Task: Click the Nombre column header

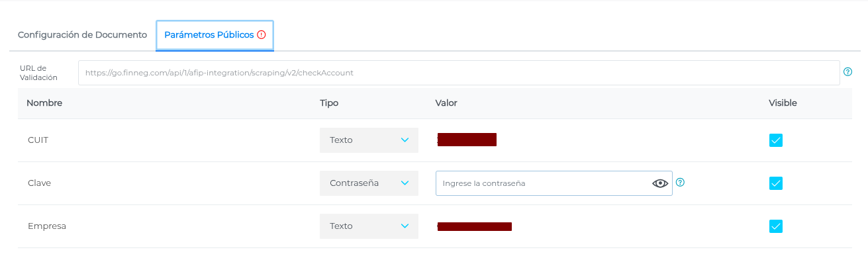Action: pyautogui.click(x=44, y=103)
